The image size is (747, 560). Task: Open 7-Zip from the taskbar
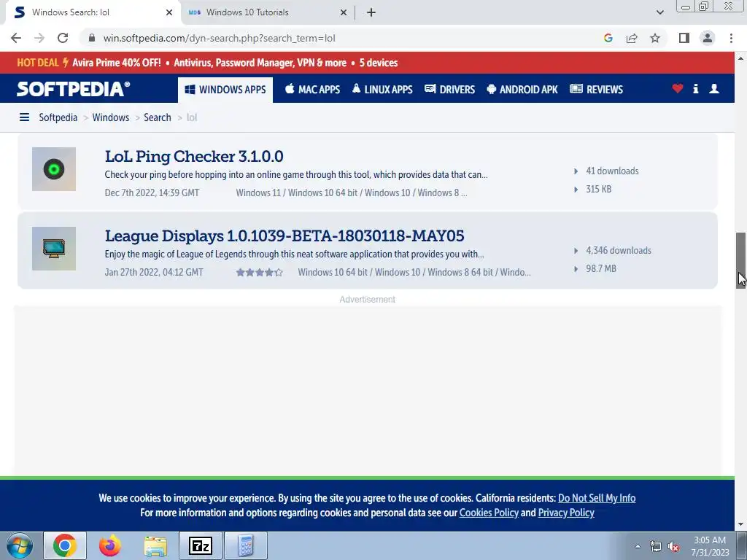201,545
